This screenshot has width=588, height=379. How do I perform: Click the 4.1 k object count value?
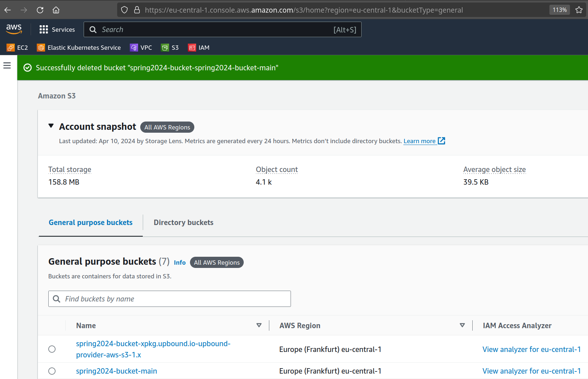[x=264, y=182]
